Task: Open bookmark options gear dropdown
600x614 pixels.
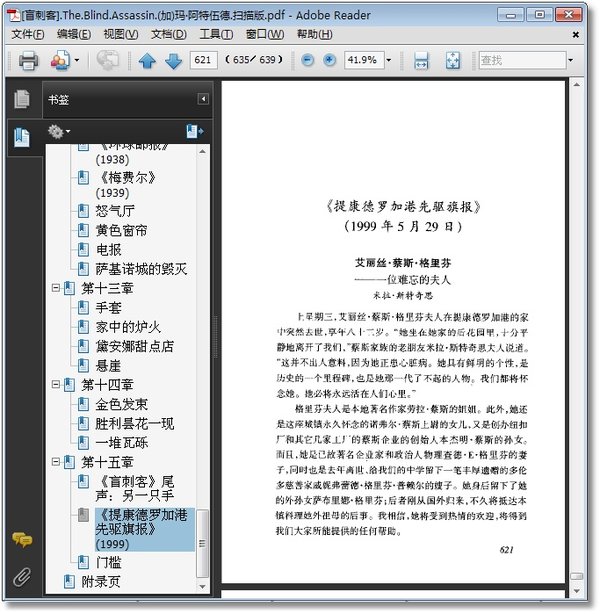Action: click(59, 132)
